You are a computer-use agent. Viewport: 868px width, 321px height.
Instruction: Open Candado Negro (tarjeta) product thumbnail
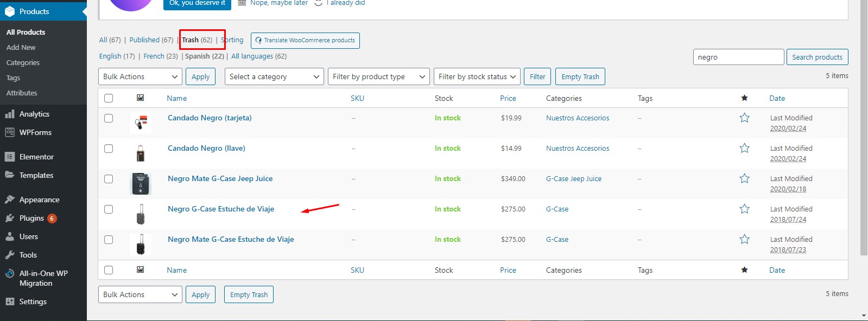click(141, 123)
